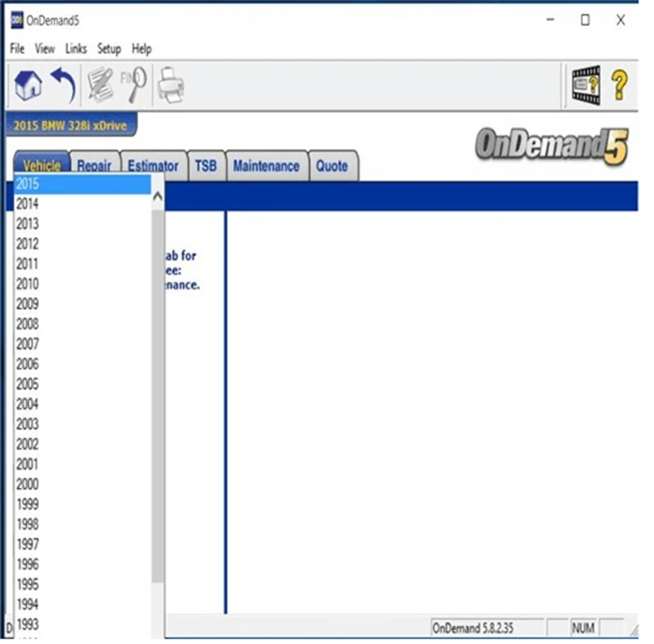The image size is (654, 644).
Task: Select year 2005 in the list
Action: point(83,384)
